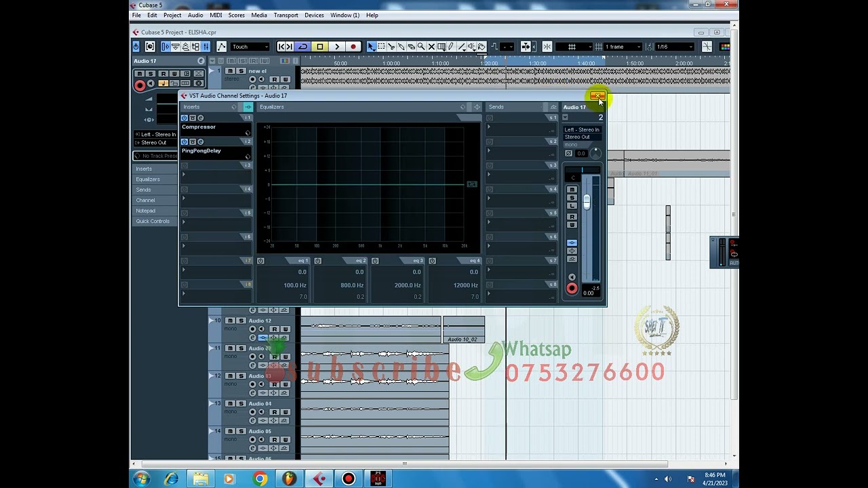Open the MIDI menu
The width and height of the screenshot is (868, 488).
(x=216, y=15)
